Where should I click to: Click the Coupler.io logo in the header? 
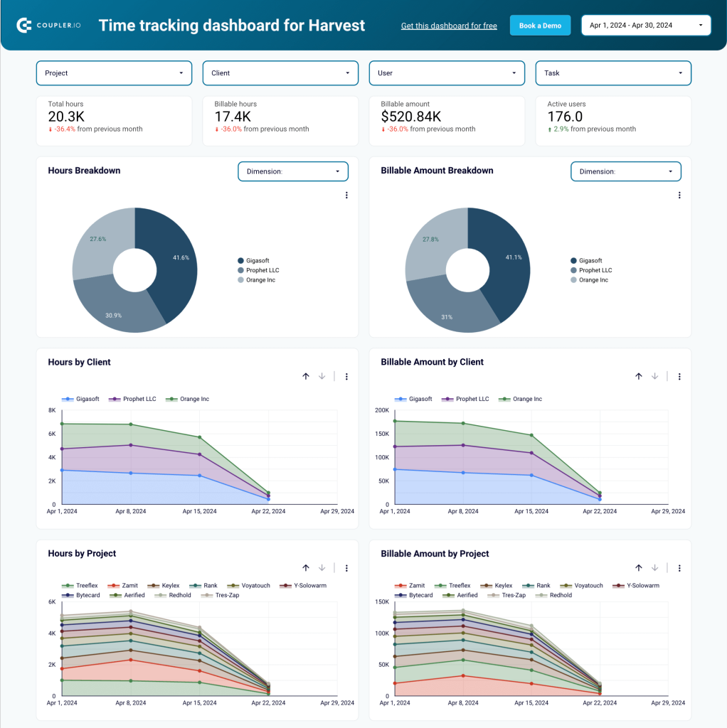pos(48,25)
